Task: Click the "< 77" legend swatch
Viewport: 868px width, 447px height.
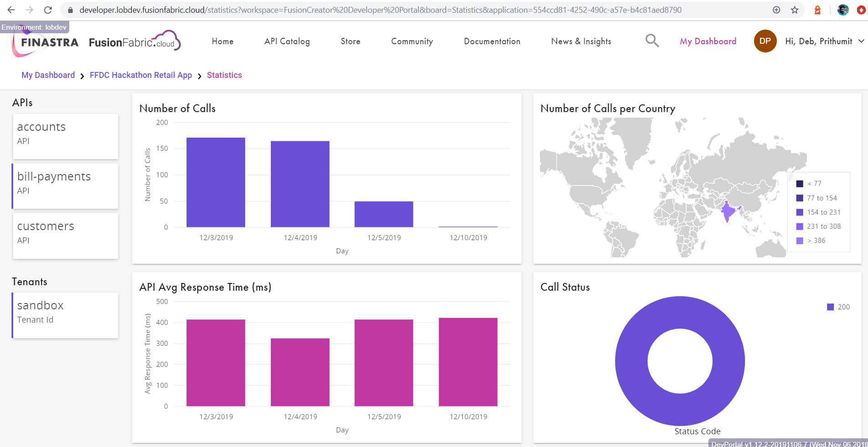Action: pos(800,184)
